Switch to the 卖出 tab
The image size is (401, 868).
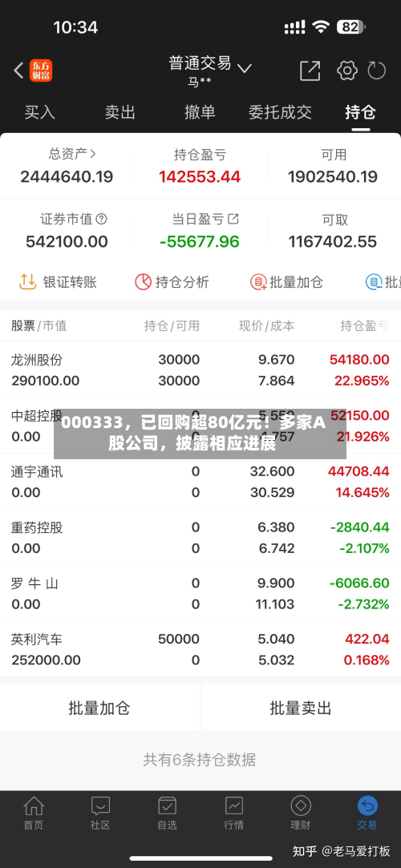click(120, 112)
